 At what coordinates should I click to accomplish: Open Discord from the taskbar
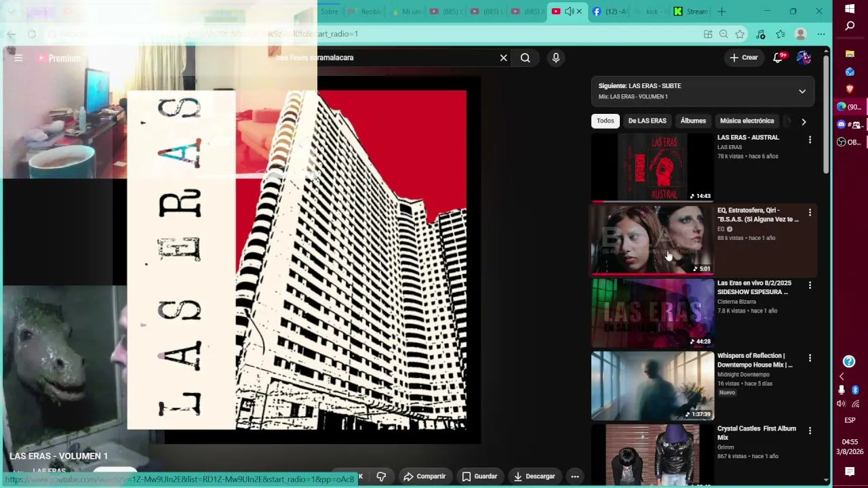coord(849,125)
